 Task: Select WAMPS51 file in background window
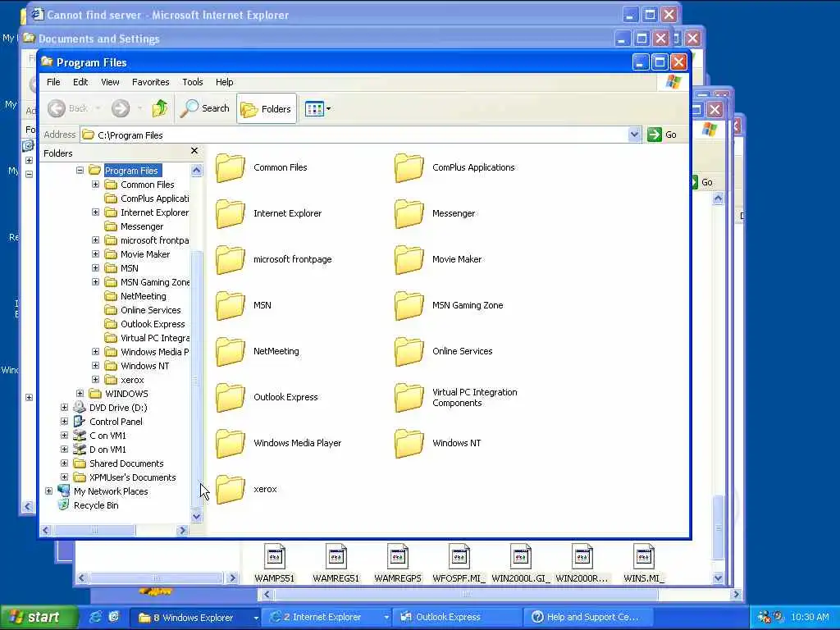tap(274, 564)
